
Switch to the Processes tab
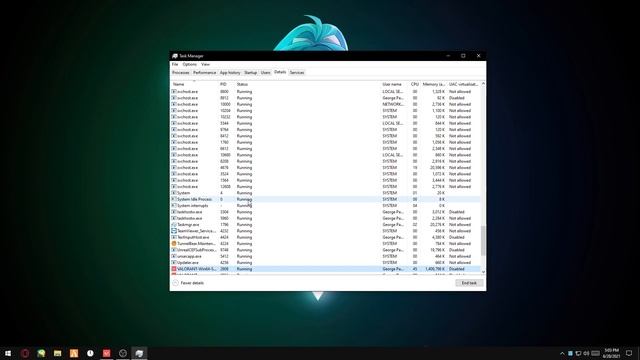180,73
